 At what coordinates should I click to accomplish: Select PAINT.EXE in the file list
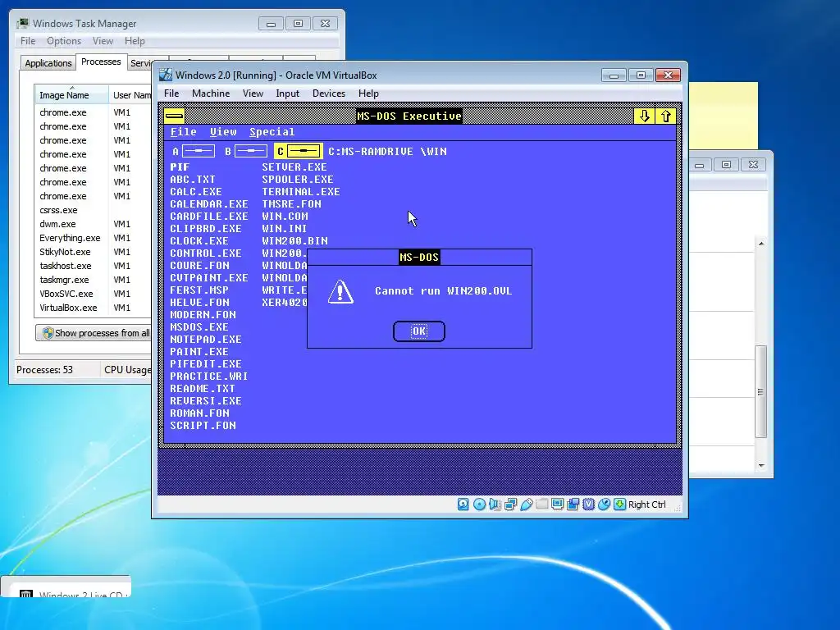click(x=199, y=351)
